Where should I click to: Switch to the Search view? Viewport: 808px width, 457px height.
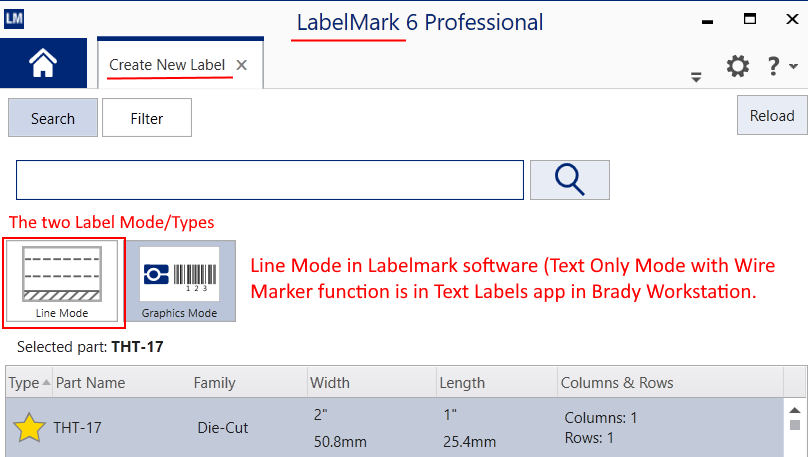[53, 118]
